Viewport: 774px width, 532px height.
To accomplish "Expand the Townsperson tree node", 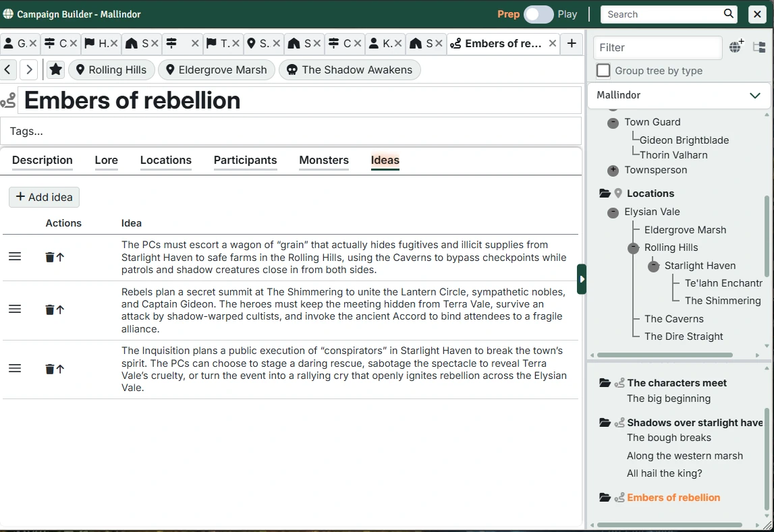I will 613,171.
